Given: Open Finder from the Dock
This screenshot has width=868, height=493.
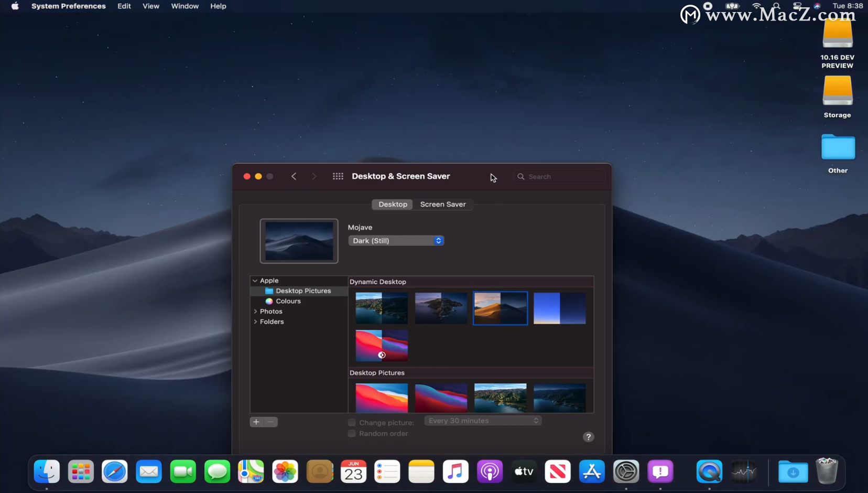Looking at the screenshot, I should click(47, 471).
